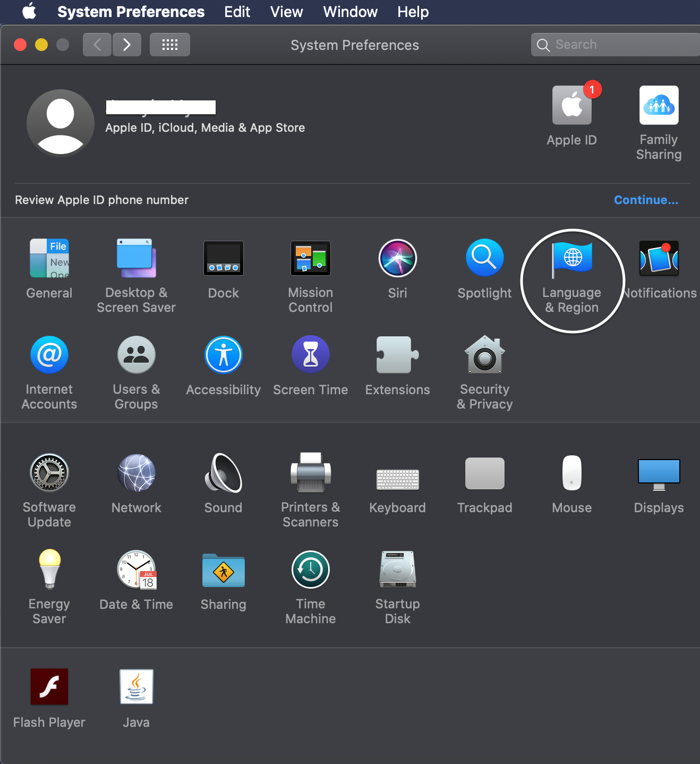Click the Show All grid button
This screenshot has height=764, width=700.
point(170,45)
